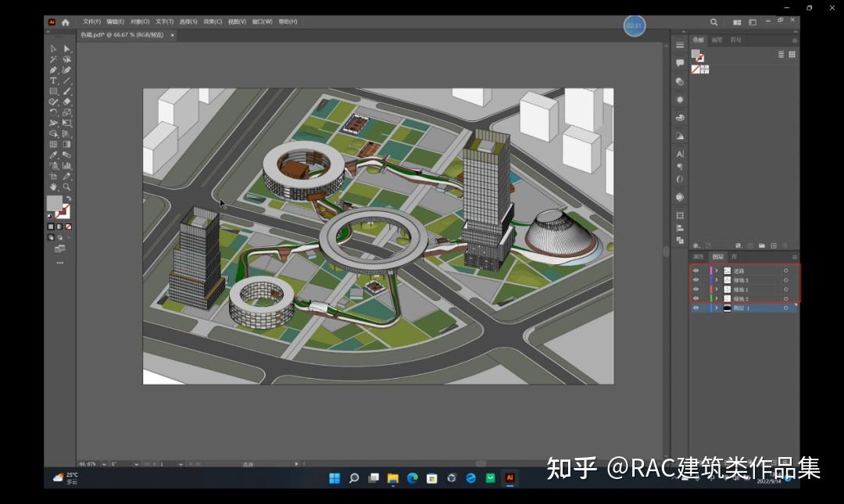The height and width of the screenshot is (504, 844).
Task: Pick the Zoom tool at toolbar bottom
Action: click(x=67, y=186)
